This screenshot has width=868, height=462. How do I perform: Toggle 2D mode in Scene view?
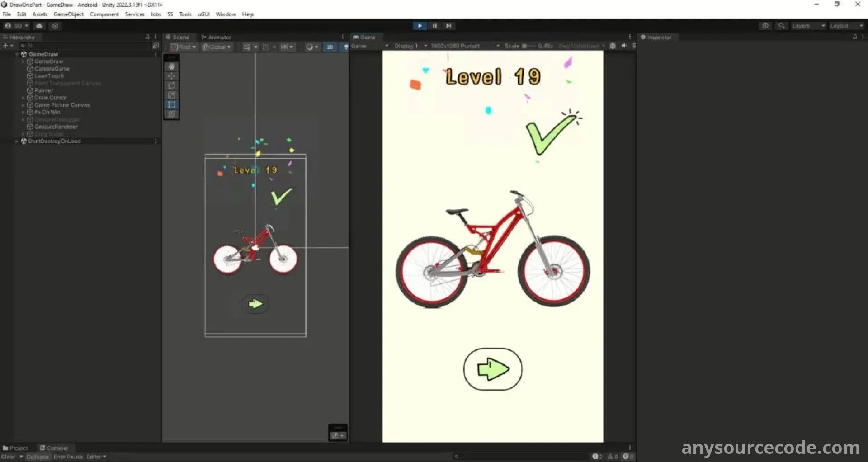[330, 47]
